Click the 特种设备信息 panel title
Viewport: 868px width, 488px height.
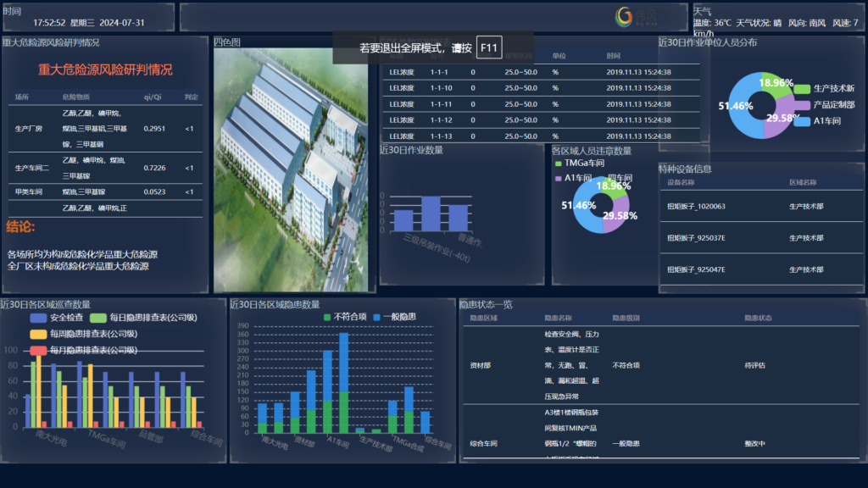click(685, 169)
